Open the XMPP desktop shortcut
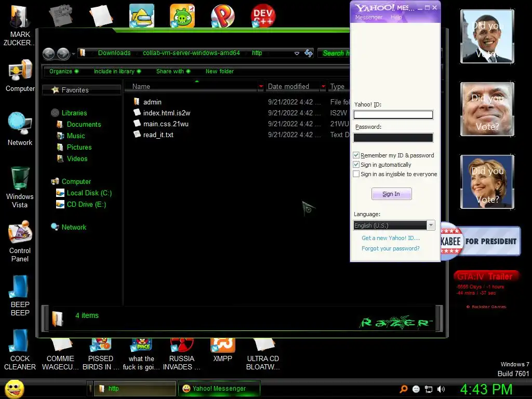 (222, 351)
